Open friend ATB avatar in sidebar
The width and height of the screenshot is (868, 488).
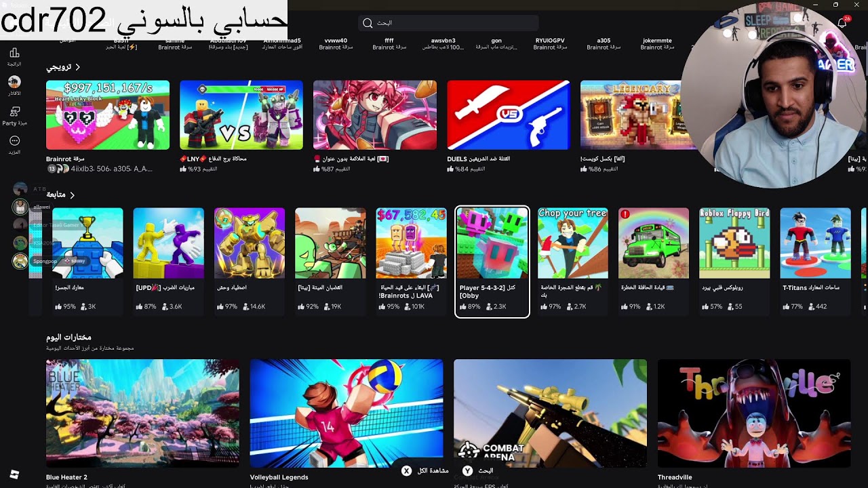pos(20,189)
